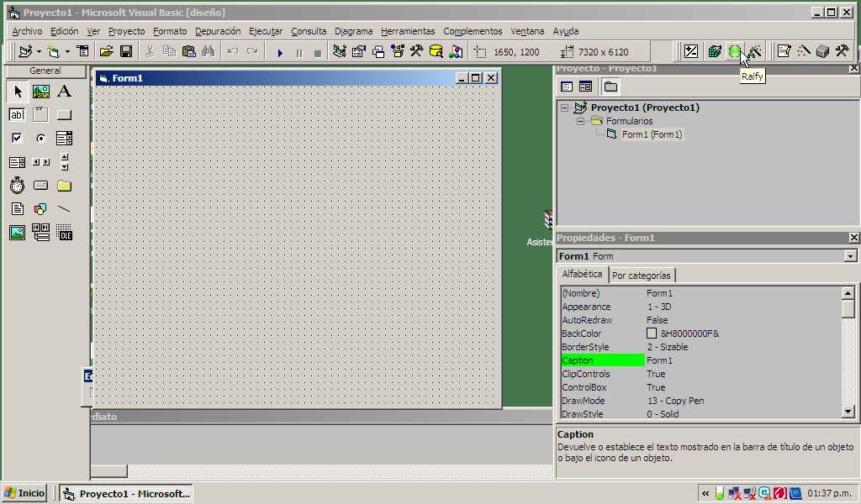This screenshot has width=861, height=504.
Task: Click the General toolbox tab button
Action: (x=45, y=71)
